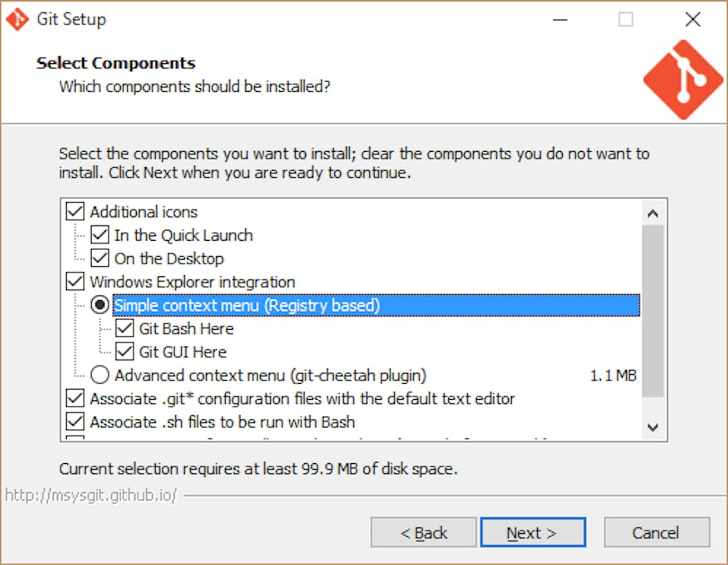Minimize the Git Setup window

coord(560,20)
